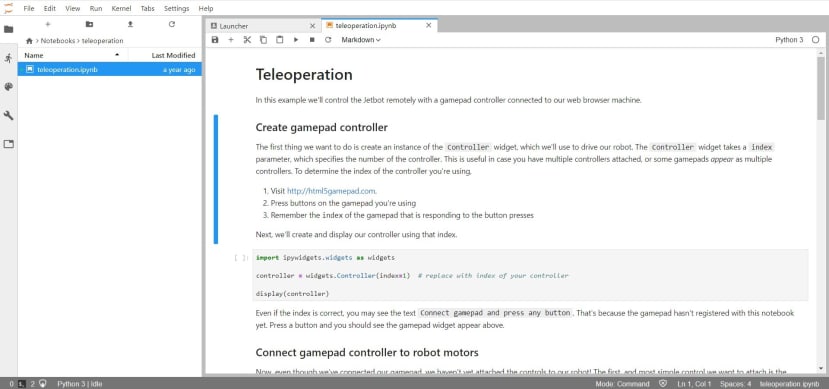Viewport: 829px width, 389px height.
Task: Toggle sort direction arrow in Name column
Action: (117, 55)
